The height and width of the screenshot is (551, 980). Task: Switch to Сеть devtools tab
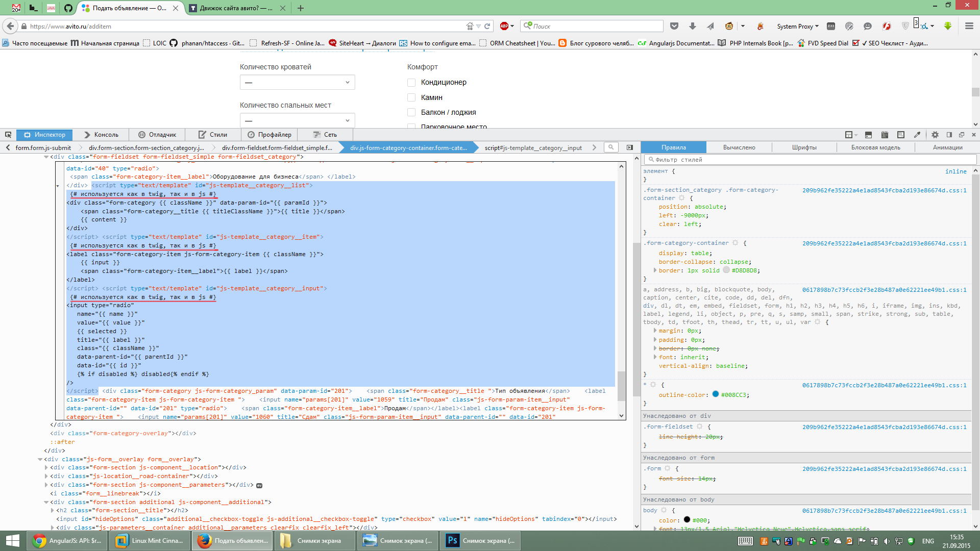pyautogui.click(x=325, y=135)
